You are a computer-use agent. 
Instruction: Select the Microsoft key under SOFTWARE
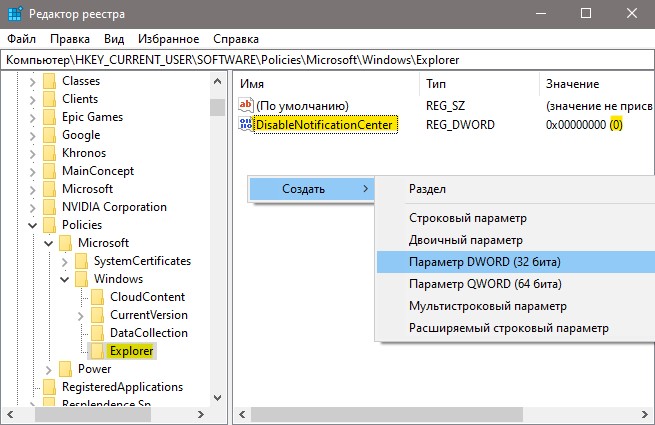[87, 189]
